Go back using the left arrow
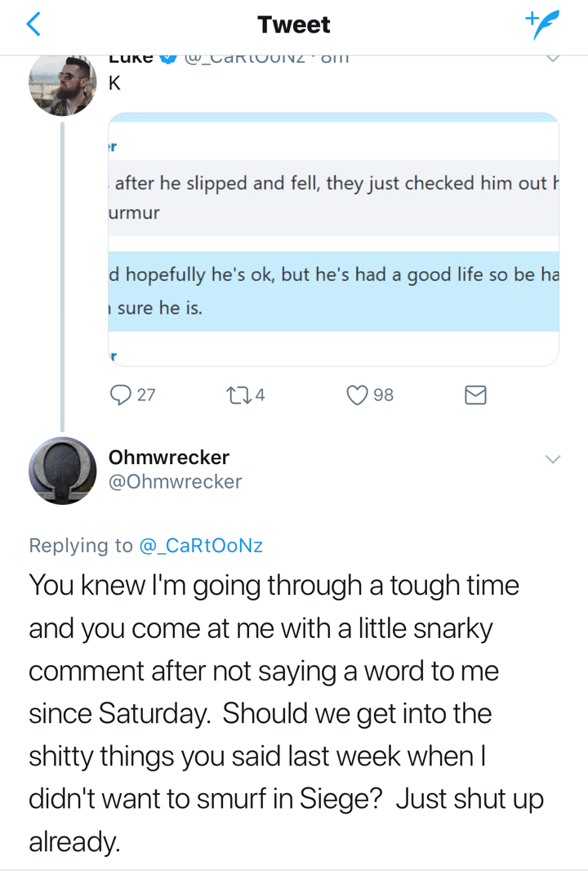The width and height of the screenshot is (588, 879). pos(33,25)
